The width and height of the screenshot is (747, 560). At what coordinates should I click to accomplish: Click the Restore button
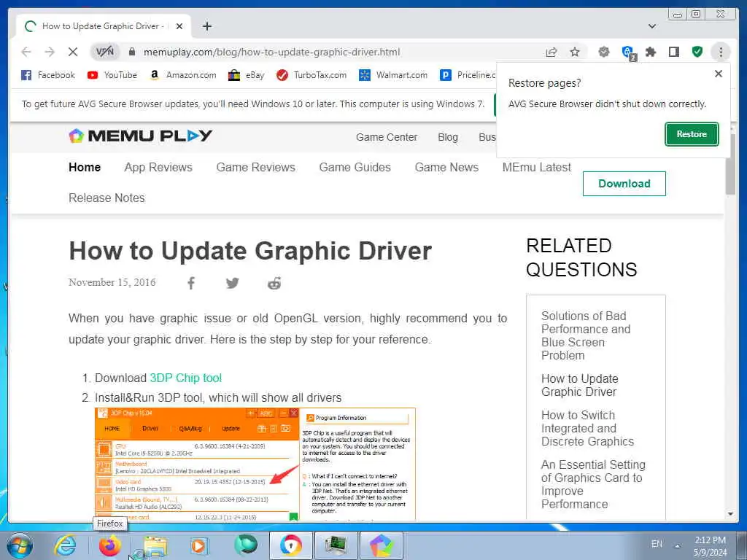pos(692,134)
